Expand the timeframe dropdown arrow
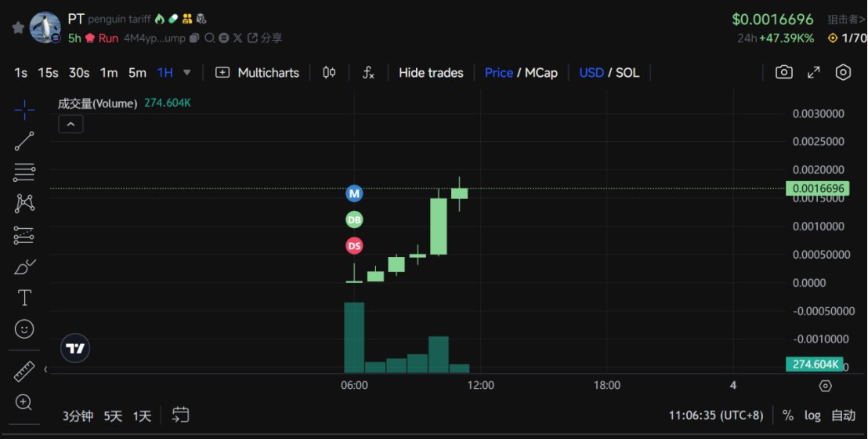 186,72
